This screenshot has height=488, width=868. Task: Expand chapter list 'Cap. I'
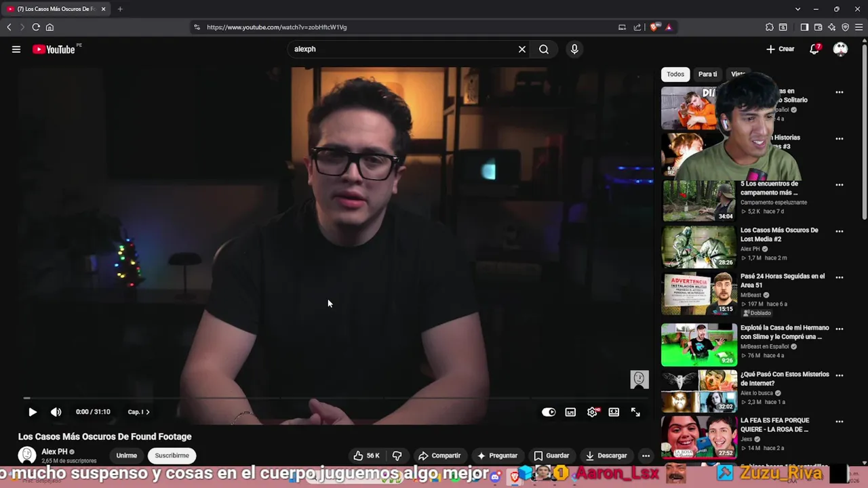coord(138,412)
